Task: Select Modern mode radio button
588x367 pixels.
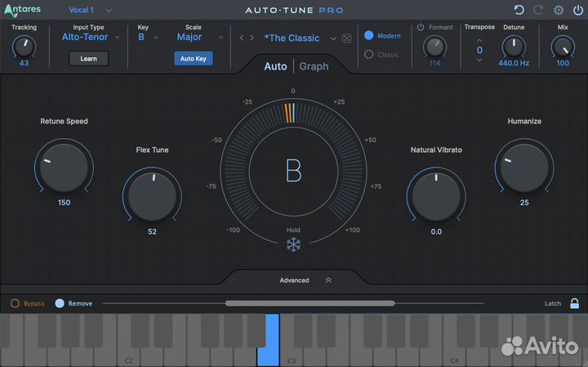Action: [369, 36]
